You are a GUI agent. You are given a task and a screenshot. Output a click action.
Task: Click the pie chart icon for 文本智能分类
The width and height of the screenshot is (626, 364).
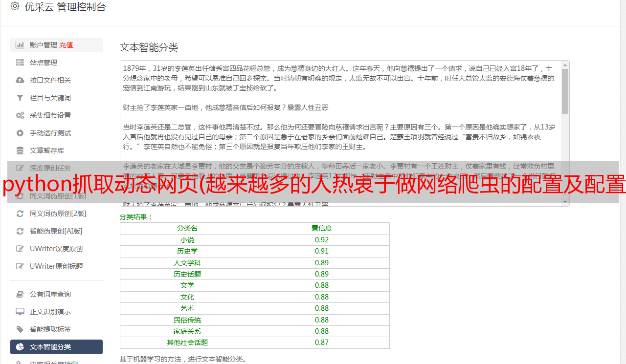(x=20, y=347)
